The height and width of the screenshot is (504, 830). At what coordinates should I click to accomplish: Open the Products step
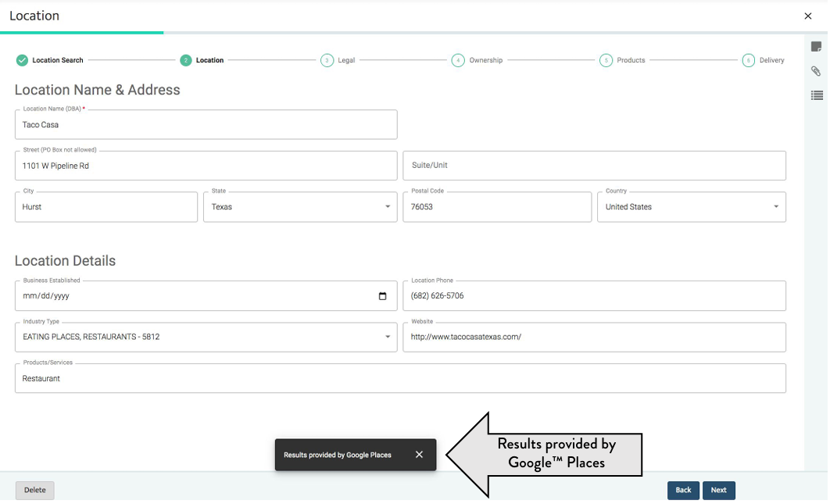(x=622, y=60)
